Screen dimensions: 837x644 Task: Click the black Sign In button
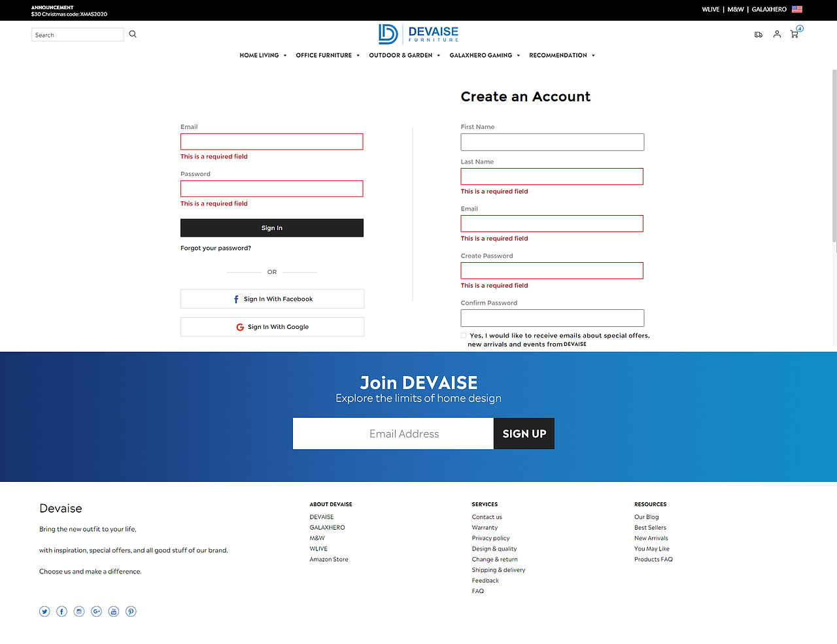272,228
